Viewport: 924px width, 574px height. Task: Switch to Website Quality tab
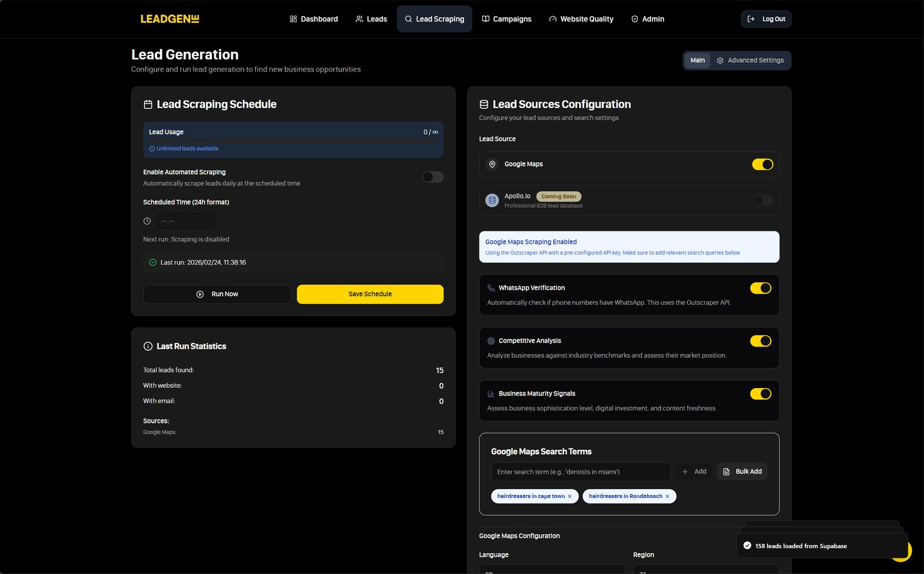coord(581,19)
